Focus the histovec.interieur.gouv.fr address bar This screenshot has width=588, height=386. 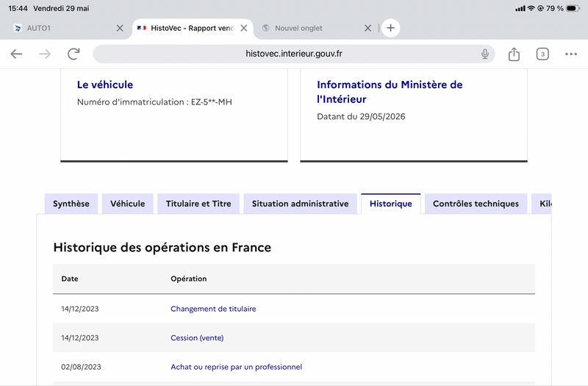point(294,54)
